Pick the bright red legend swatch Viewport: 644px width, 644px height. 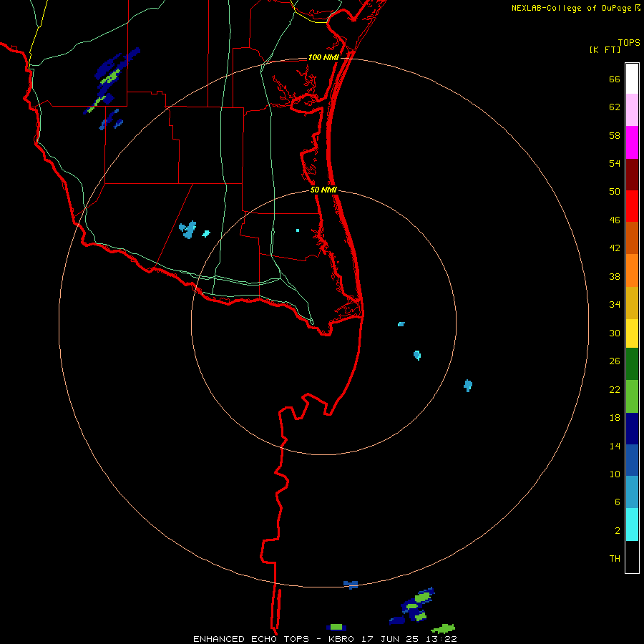click(x=632, y=206)
